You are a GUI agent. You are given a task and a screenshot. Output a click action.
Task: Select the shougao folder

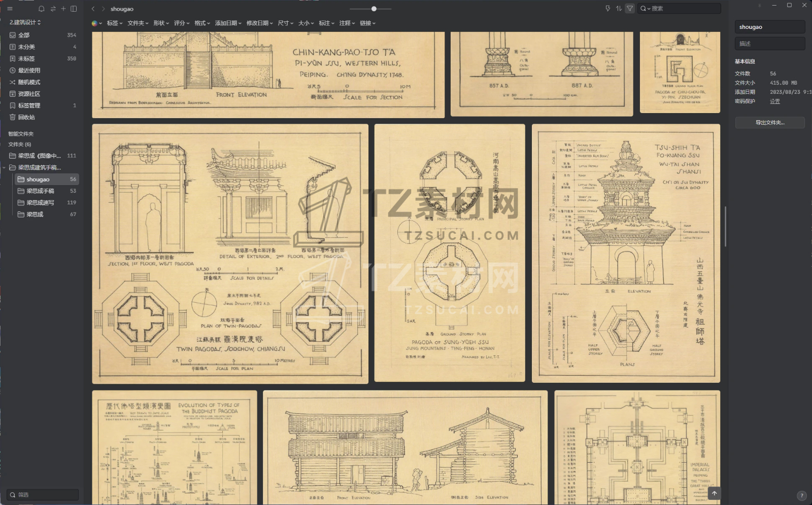pyautogui.click(x=47, y=179)
